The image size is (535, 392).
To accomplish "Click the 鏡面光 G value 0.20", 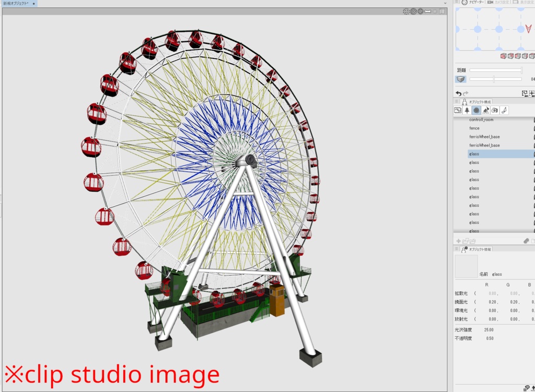I will tap(515, 302).
